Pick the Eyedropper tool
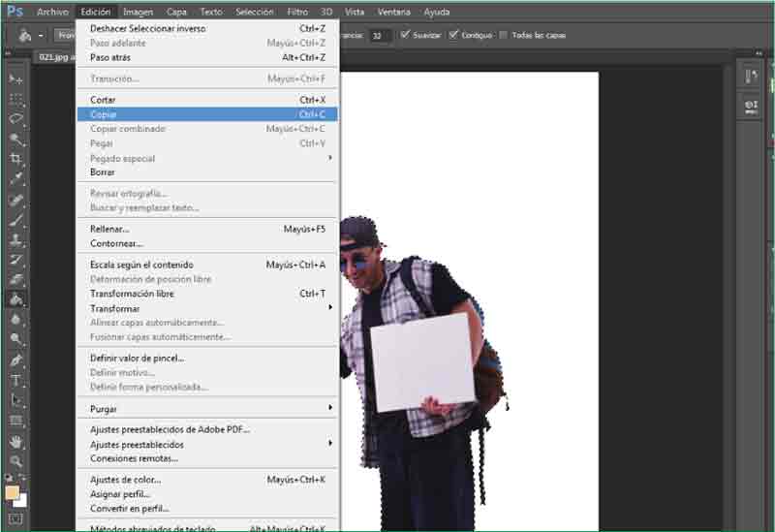This screenshot has width=775, height=532. tap(16, 179)
